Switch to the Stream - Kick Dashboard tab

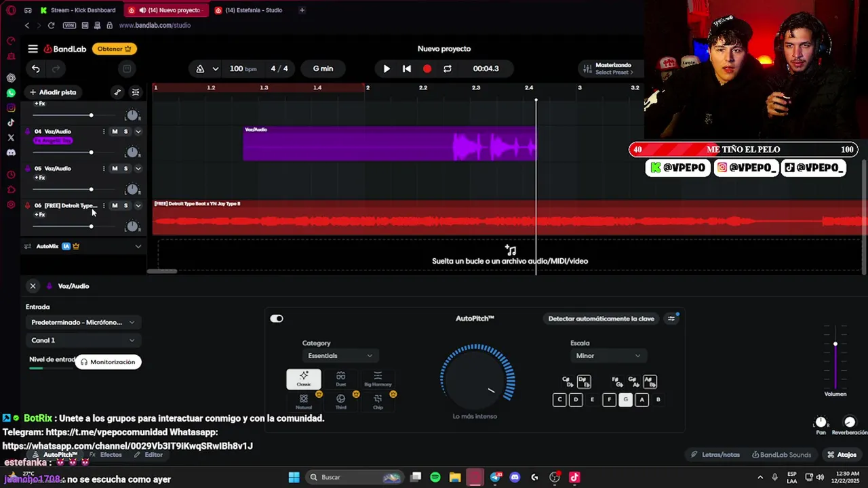tap(81, 10)
